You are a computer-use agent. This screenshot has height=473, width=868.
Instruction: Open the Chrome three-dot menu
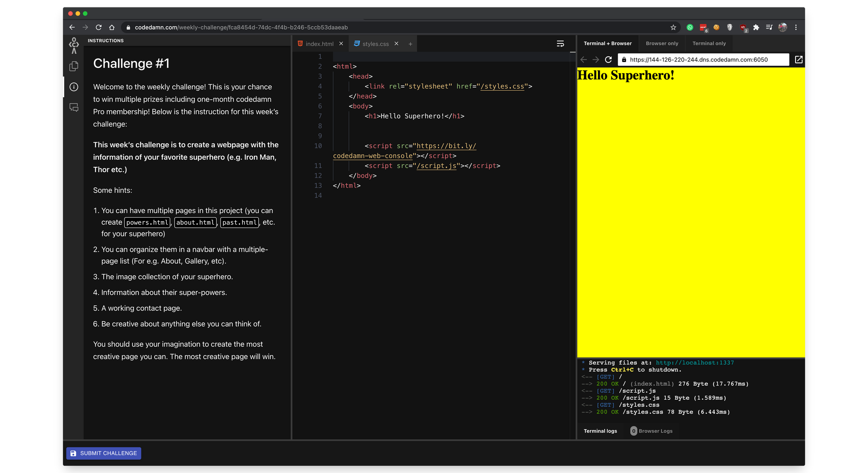point(796,27)
